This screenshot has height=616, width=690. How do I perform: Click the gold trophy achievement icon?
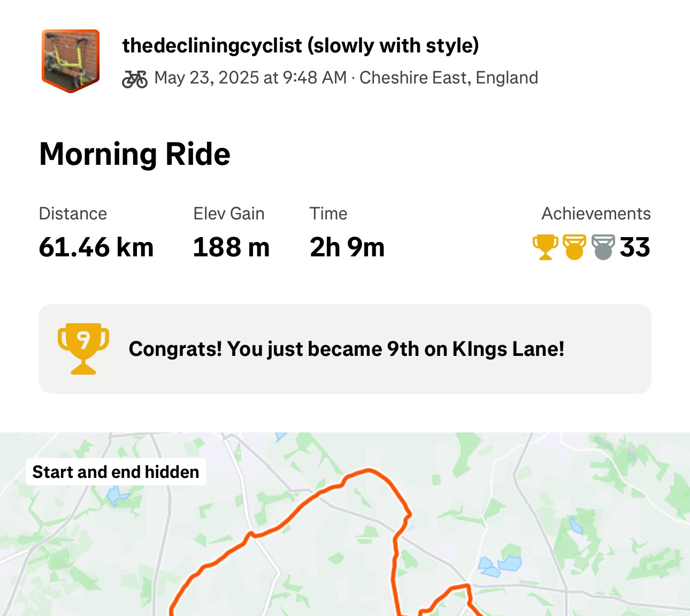(x=546, y=247)
